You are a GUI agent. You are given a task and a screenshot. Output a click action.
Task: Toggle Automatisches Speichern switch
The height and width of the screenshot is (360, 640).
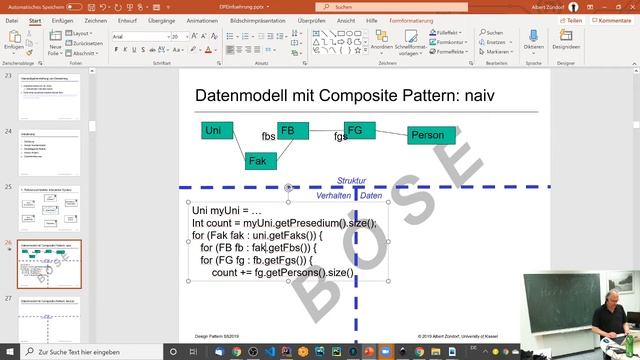pos(74,7)
